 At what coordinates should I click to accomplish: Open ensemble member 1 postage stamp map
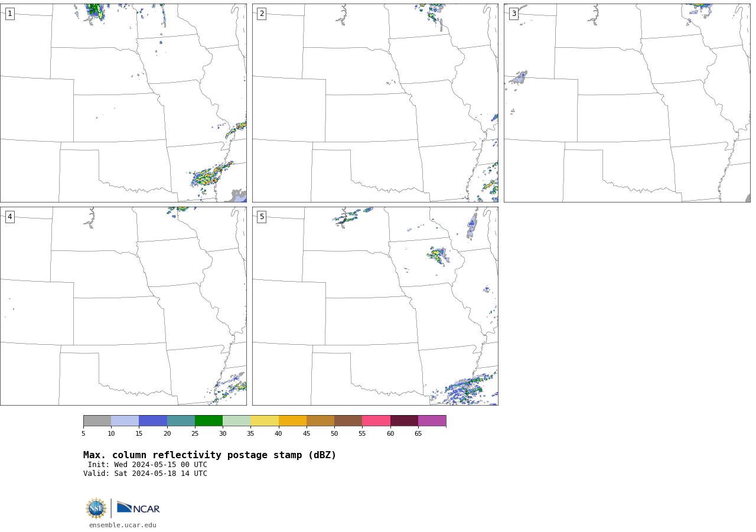tap(123, 103)
